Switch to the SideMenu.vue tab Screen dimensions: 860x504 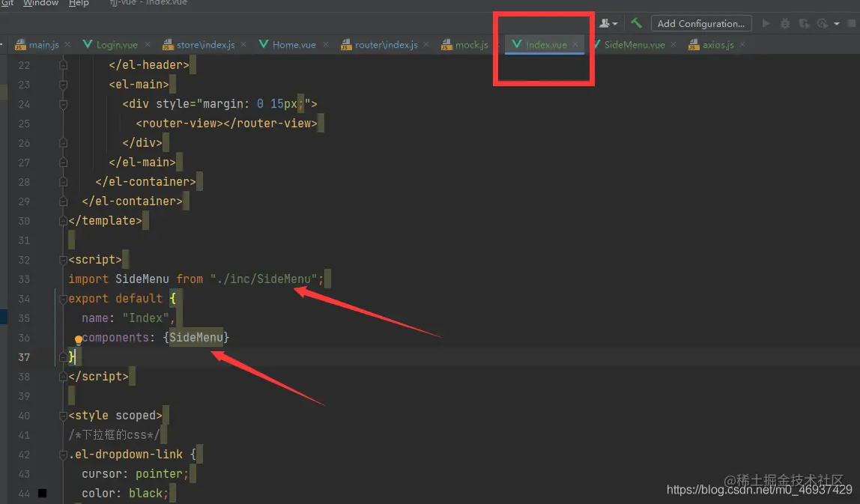click(634, 45)
